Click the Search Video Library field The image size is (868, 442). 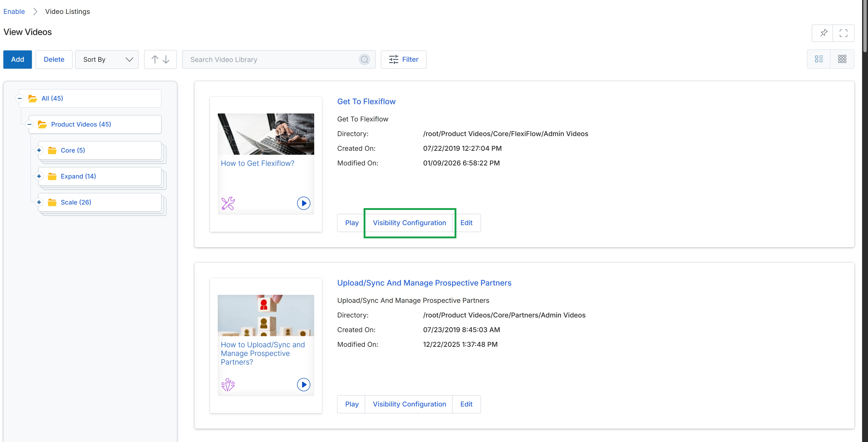(x=278, y=60)
